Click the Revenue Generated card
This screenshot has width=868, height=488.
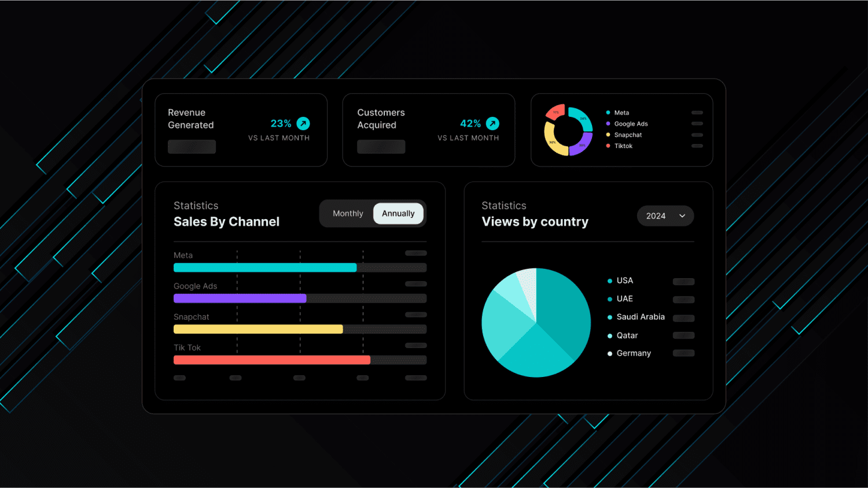[241, 130]
